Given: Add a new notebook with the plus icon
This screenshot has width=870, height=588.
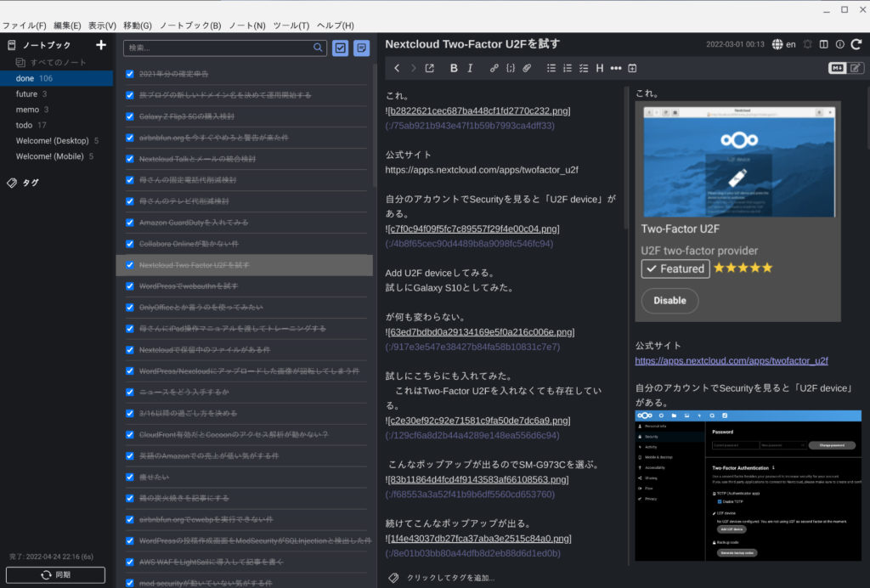Looking at the screenshot, I should tap(101, 45).
